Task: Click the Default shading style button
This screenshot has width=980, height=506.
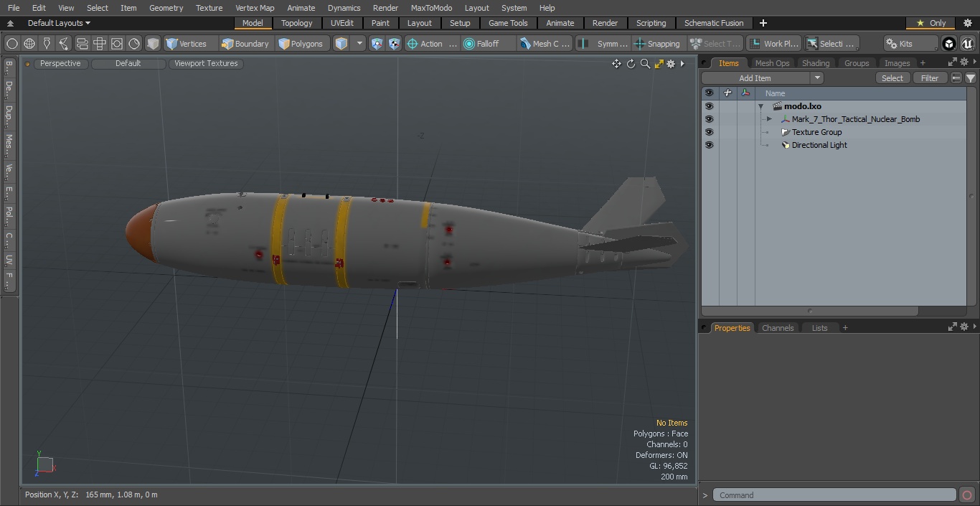Action: pos(128,63)
